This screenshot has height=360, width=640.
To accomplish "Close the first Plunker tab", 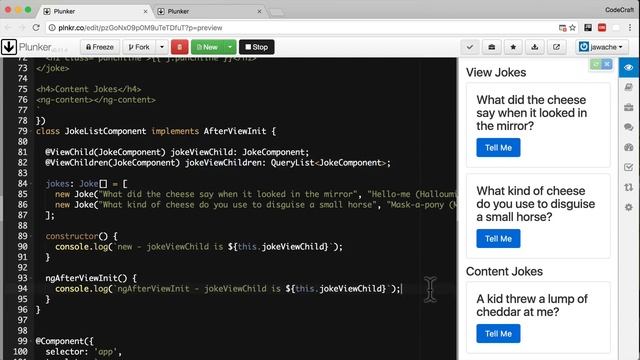I will pyautogui.click(x=145, y=11).
